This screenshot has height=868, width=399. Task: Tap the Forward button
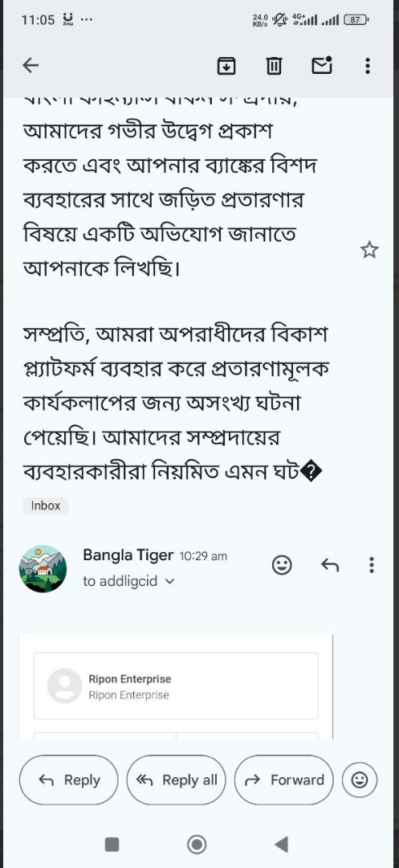pos(284,780)
